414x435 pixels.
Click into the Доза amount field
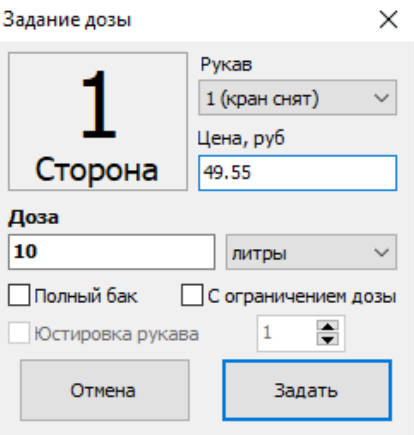(x=112, y=252)
